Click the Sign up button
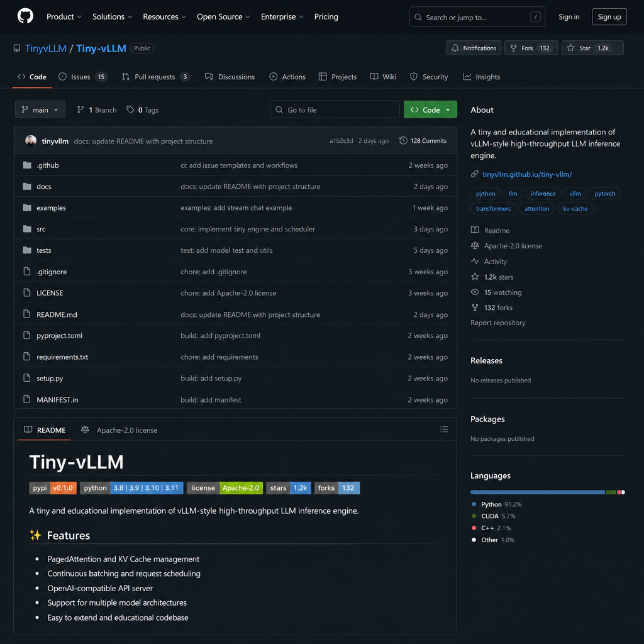This screenshot has height=644, width=644. click(609, 17)
